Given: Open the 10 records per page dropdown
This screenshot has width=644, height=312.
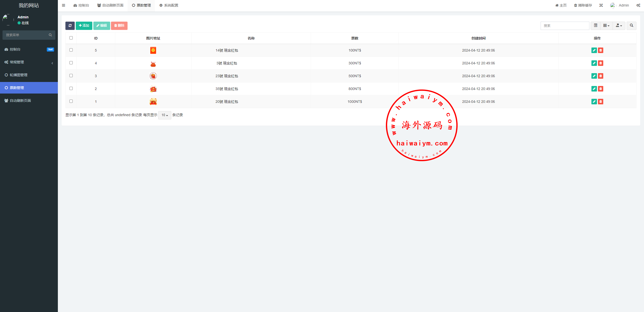Looking at the screenshot, I should 165,115.
